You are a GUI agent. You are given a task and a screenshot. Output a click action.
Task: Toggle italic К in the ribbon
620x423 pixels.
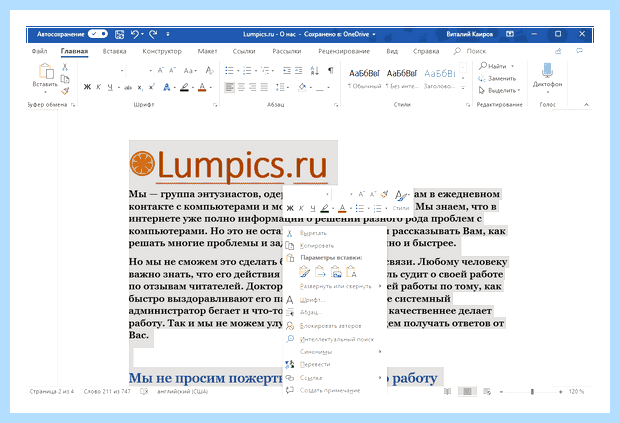click(99, 87)
